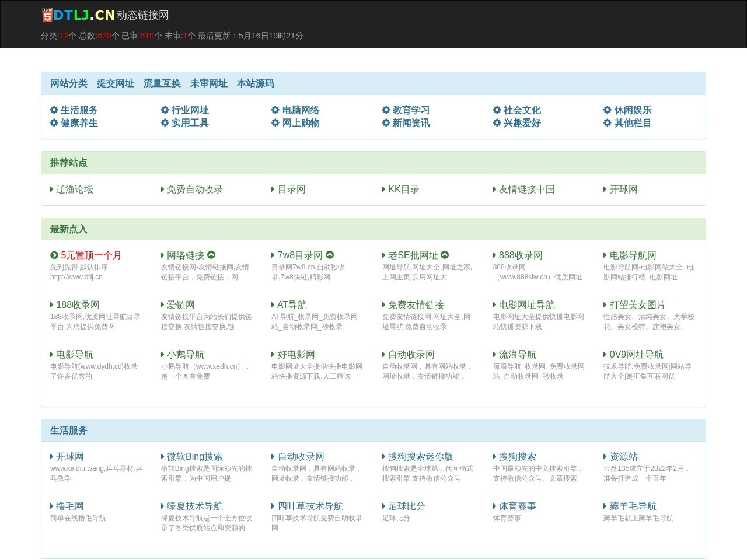Open the 爱链网 entry
The width and height of the screenshot is (747, 560).
(181, 304)
